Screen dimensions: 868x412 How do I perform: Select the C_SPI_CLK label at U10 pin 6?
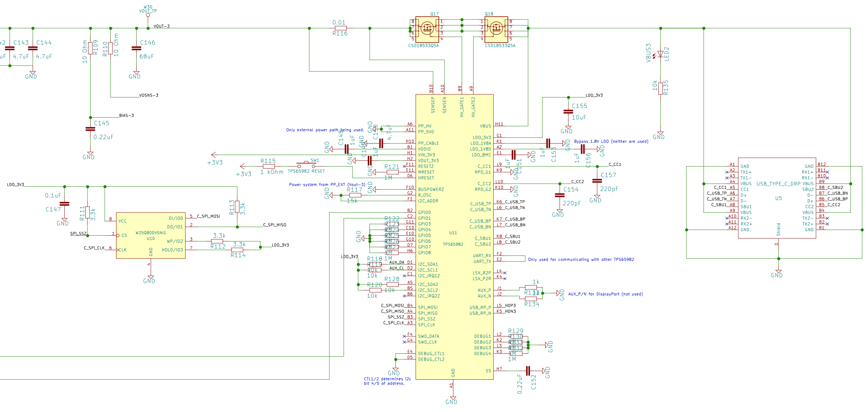coord(94,248)
